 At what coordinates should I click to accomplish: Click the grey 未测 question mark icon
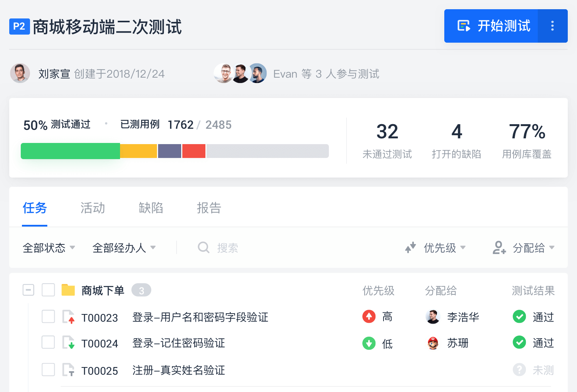click(519, 370)
